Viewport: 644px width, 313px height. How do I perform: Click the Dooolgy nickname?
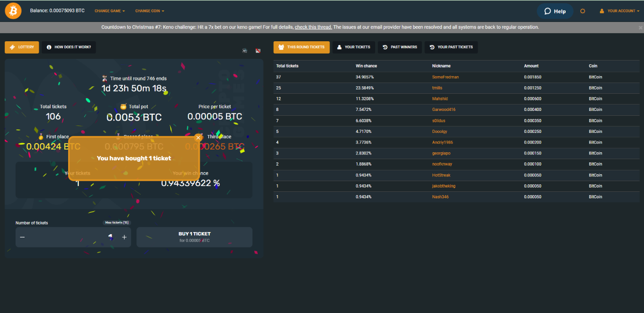click(441, 131)
